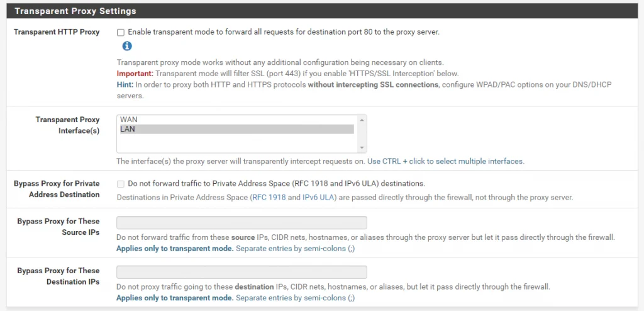Focus the Bypass Proxy for These Destination IPs field
The height and width of the screenshot is (311, 644).
point(241,272)
